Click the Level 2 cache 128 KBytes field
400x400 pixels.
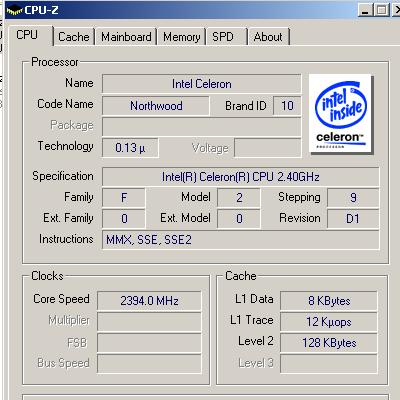click(329, 343)
